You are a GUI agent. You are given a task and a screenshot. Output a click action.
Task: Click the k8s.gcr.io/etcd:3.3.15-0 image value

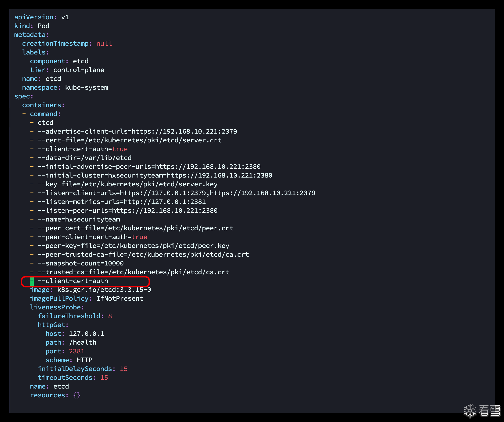(104, 290)
